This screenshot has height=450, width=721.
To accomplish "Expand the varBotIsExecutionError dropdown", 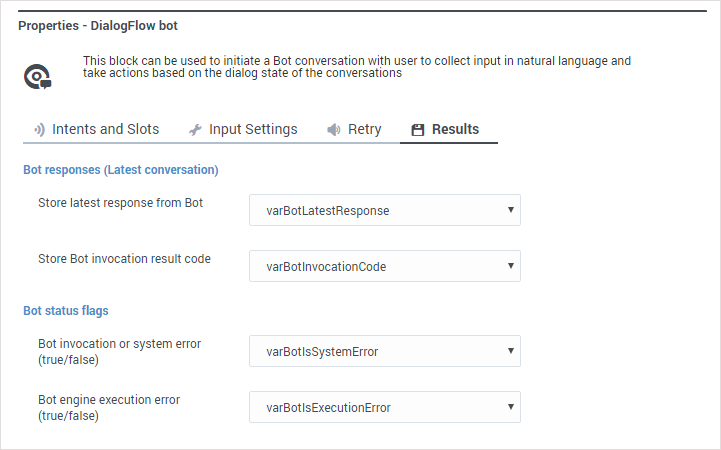I will point(384,407).
